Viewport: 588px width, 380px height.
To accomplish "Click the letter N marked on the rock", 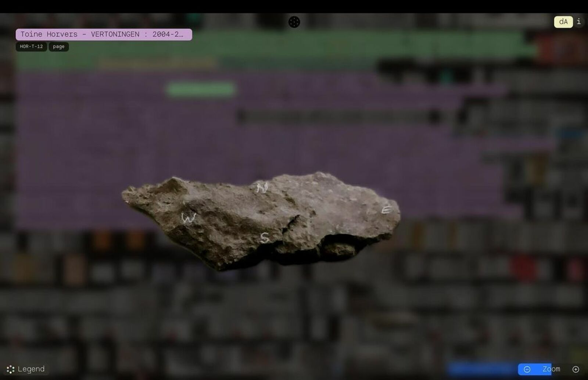I will click(262, 188).
